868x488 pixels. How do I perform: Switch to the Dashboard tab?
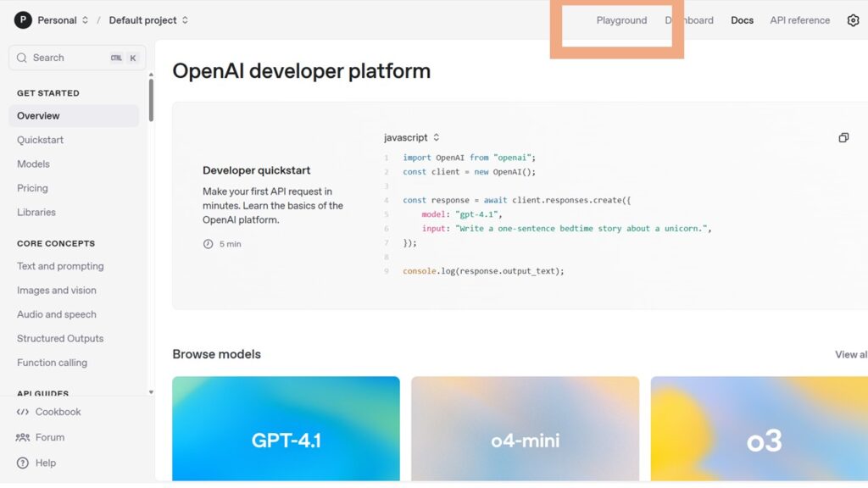pyautogui.click(x=689, y=20)
